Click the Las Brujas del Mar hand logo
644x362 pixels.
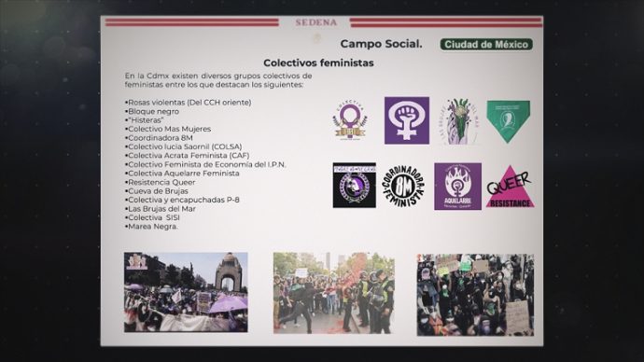pos(459,121)
